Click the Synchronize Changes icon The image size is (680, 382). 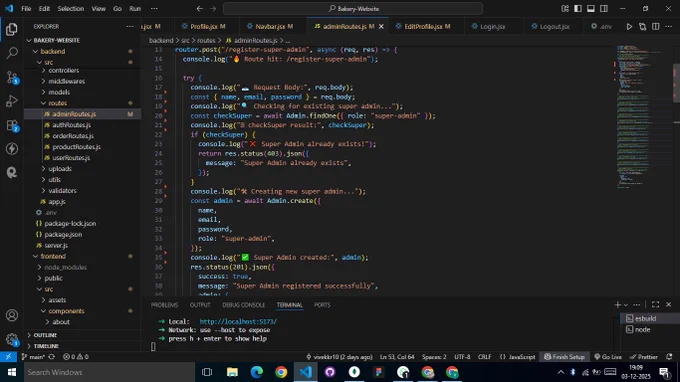click(52, 357)
